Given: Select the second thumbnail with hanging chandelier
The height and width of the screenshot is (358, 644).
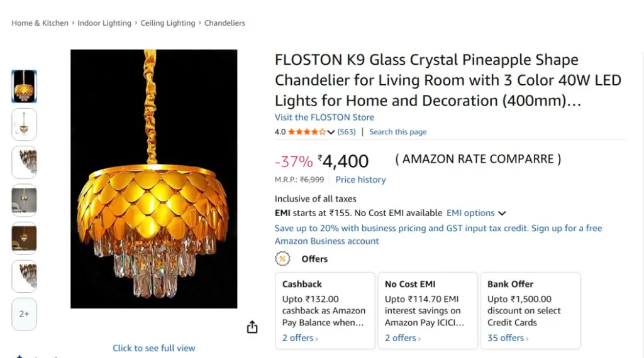Looking at the screenshot, I should pyautogui.click(x=25, y=124).
